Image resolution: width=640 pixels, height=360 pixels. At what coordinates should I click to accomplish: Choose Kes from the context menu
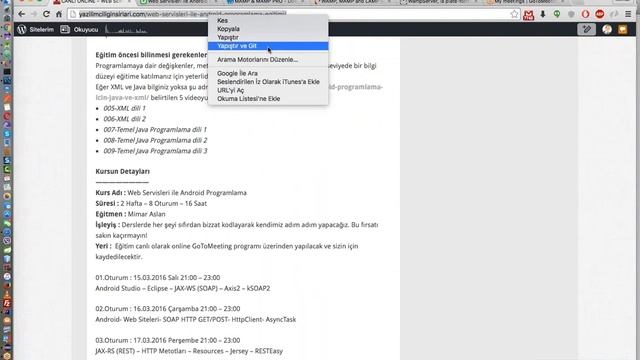click(268, 20)
